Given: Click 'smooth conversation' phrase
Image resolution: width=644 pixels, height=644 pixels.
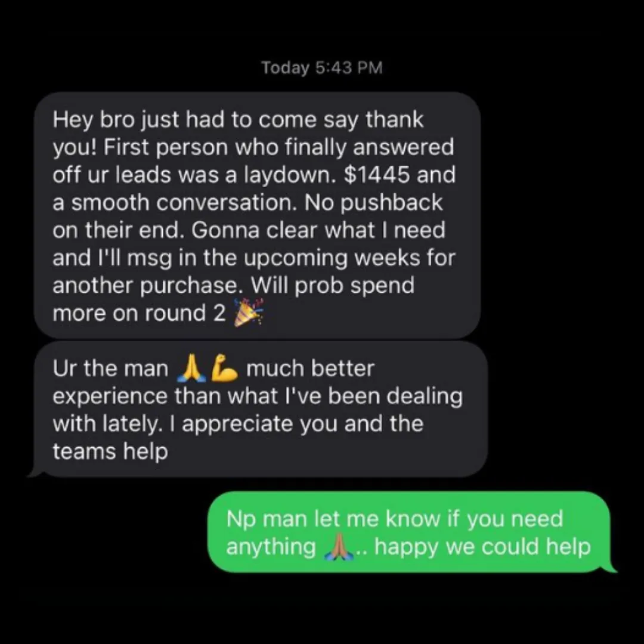Looking at the screenshot, I should coord(184,203).
